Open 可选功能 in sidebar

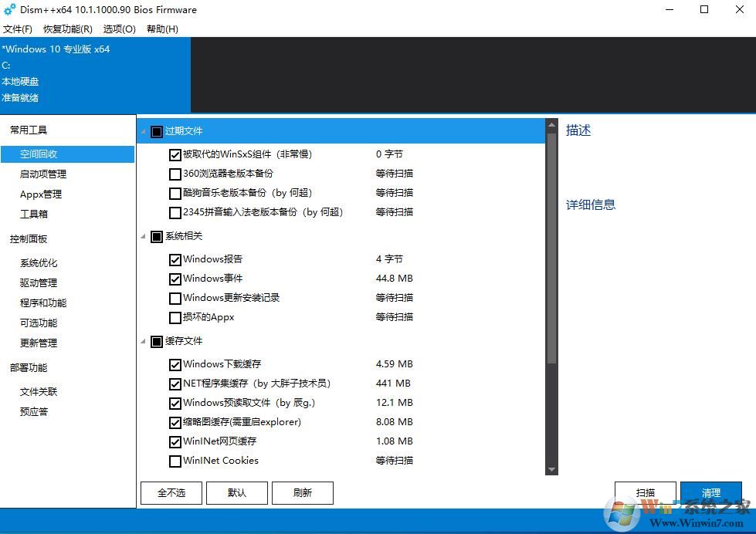click(x=39, y=323)
